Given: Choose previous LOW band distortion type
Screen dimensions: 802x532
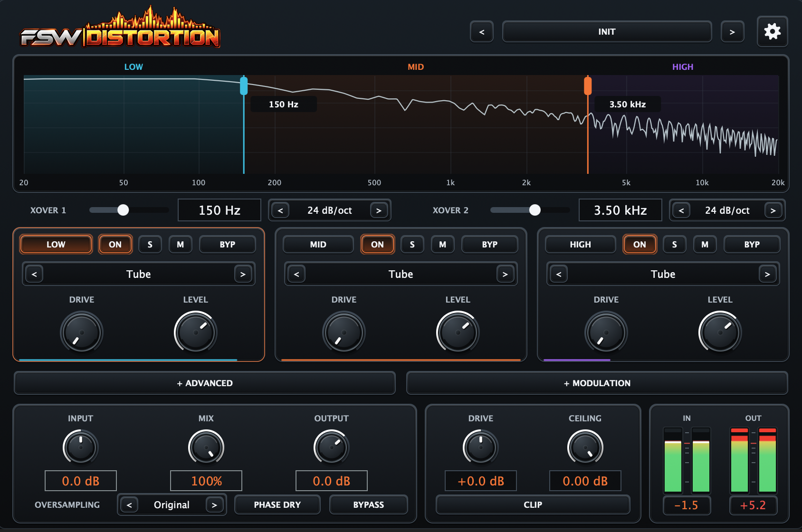Looking at the screenshot, I should point(34,274).
